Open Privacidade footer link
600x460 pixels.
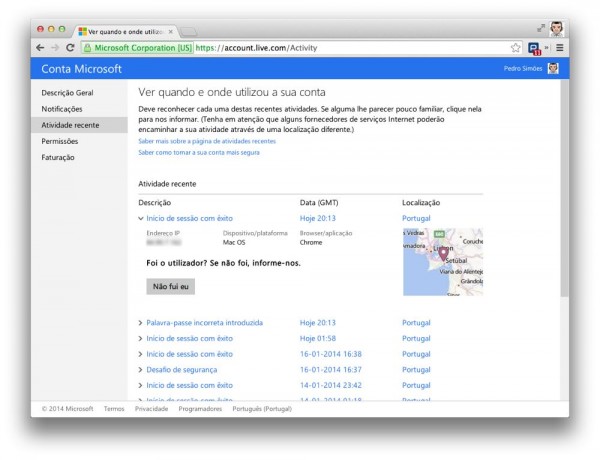click(x=152, y=409)
